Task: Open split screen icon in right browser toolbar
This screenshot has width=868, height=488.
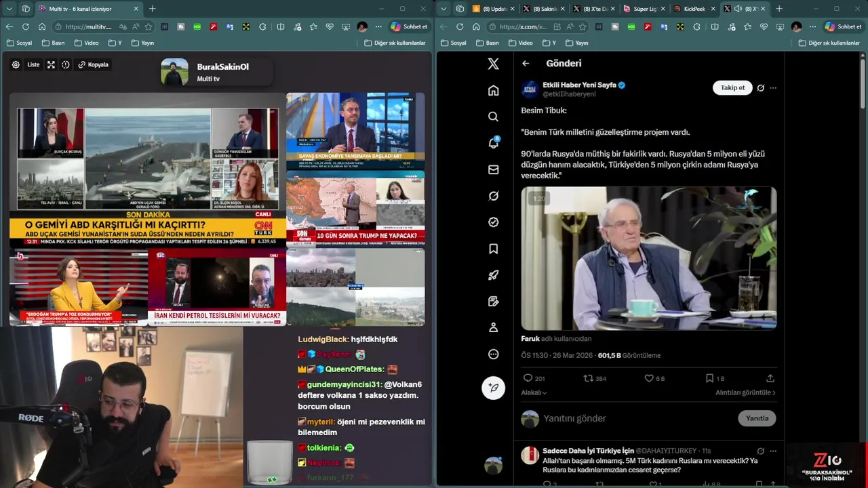Action: [715, 26]
